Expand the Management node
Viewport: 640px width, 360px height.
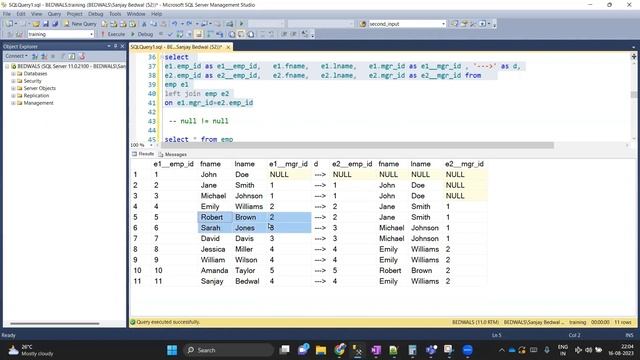[13, 103]
